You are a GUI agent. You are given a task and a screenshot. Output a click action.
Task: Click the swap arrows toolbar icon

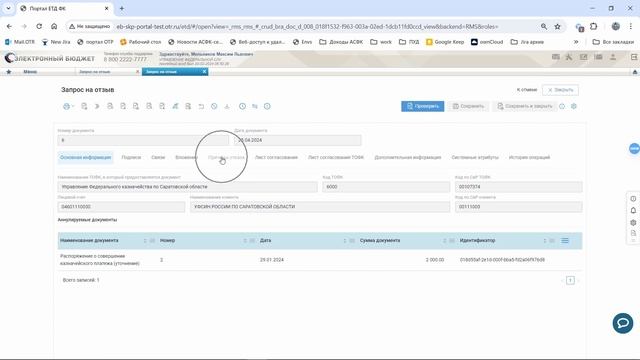tap(255, 106)
